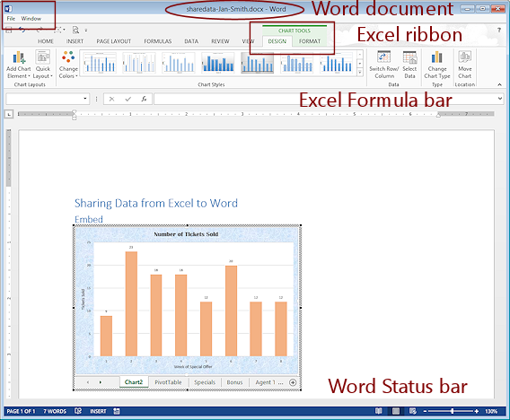
Task: Click the Switch Row/Column button
Action: click(x=384, y=65)
